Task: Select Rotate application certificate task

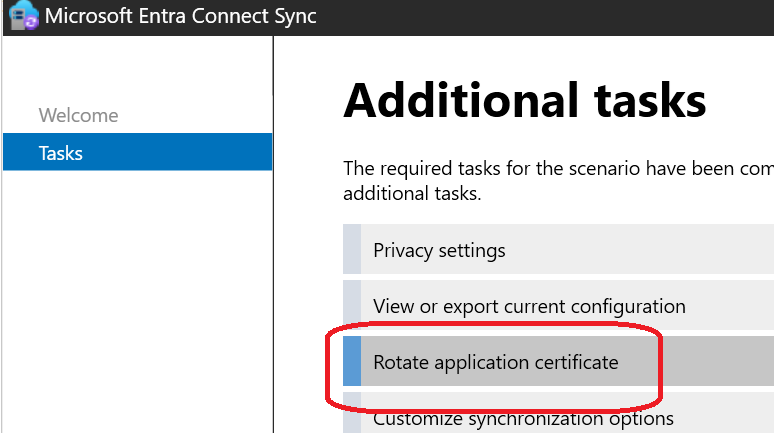Action: 495,362
